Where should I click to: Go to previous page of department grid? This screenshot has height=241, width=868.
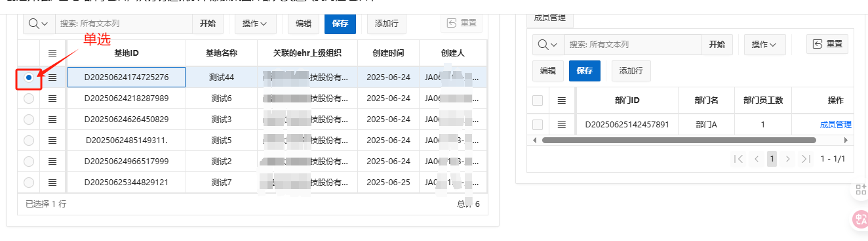pyautogui.click(x=757, y=159)
